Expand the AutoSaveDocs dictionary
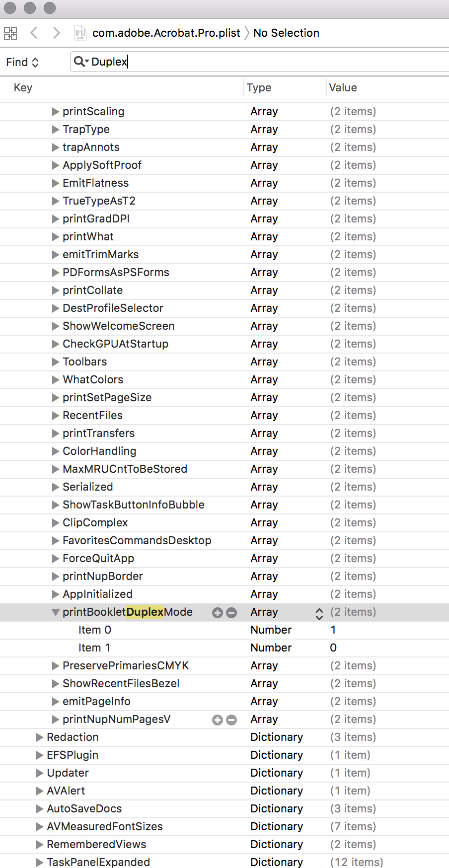 (40, 809)
